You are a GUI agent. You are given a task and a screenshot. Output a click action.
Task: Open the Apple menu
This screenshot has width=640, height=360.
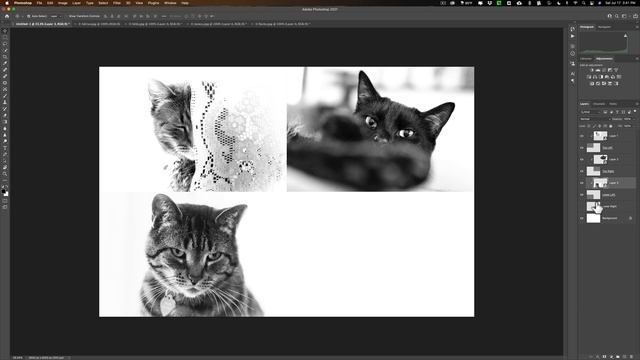point(7,3)
